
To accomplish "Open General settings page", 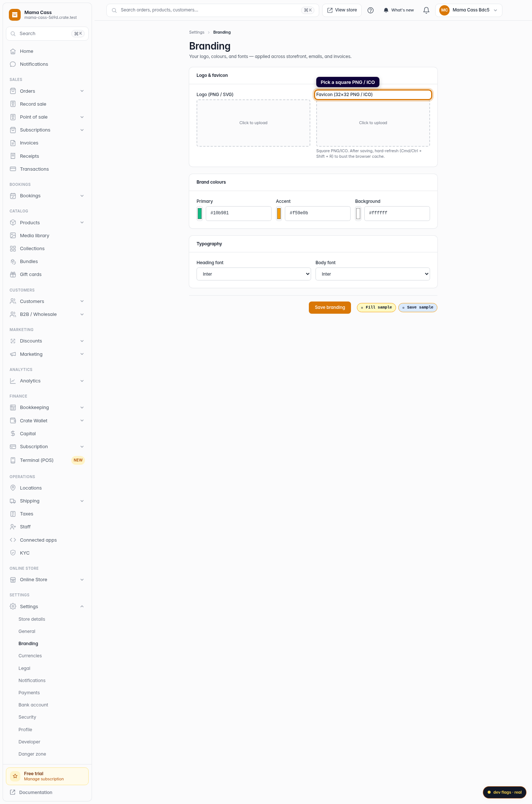I will (x=27, y=631).
